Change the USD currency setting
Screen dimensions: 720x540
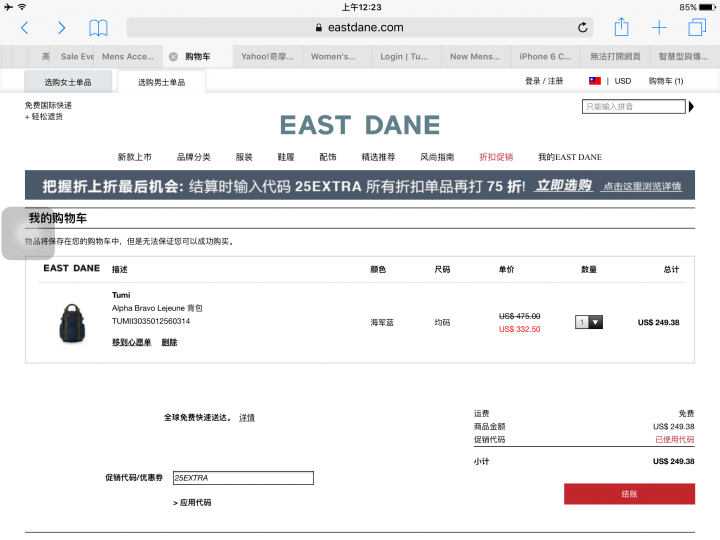pos(623,81)
